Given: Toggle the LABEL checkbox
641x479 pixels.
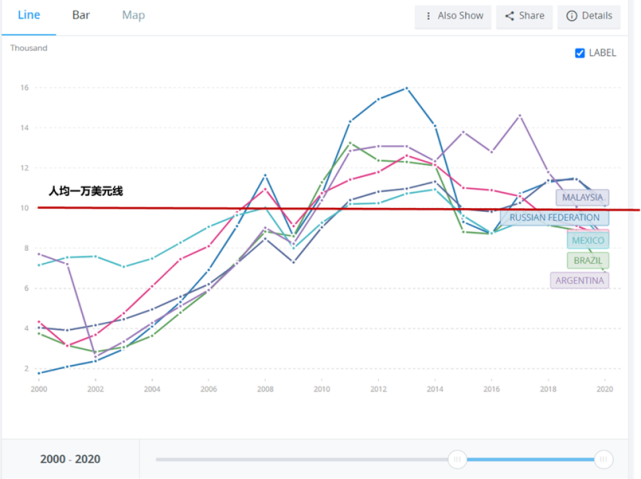Looking at the screenshot, I should tap(580, 53).
